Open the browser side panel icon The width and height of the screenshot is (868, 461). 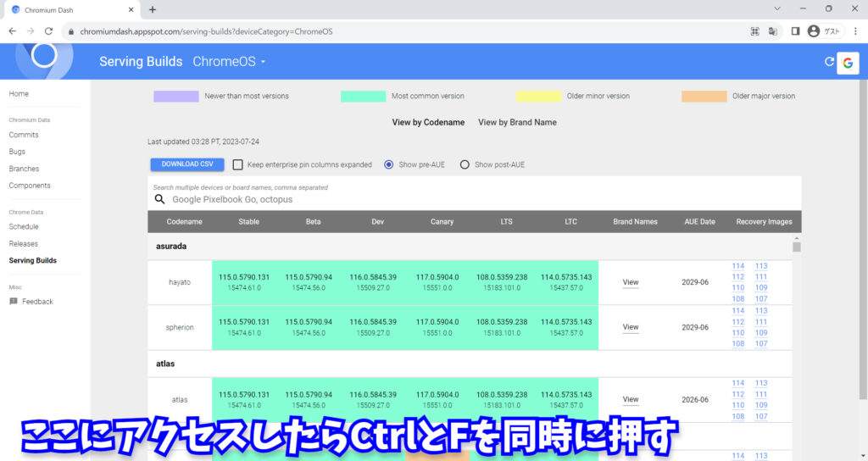coord(795,31)
